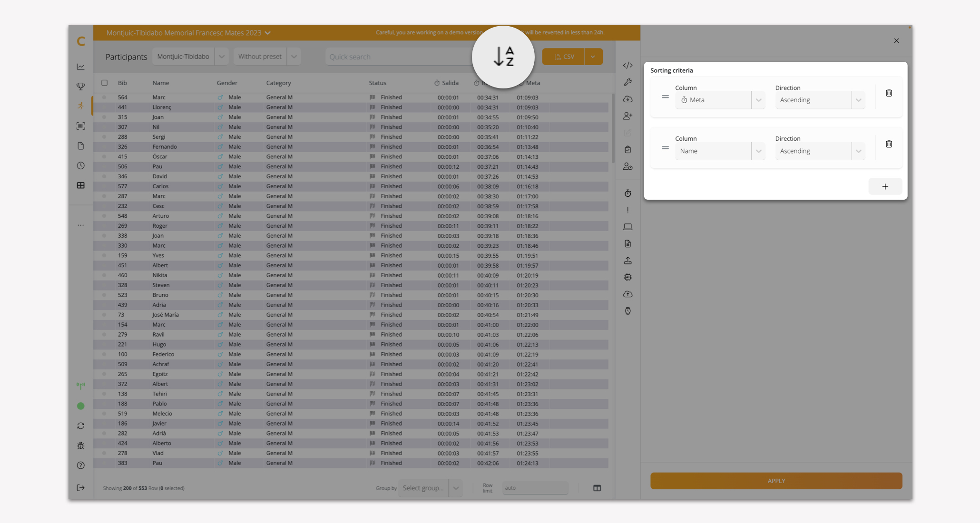Select the runner participants icon in sidebar

click(x=81, y=106)
